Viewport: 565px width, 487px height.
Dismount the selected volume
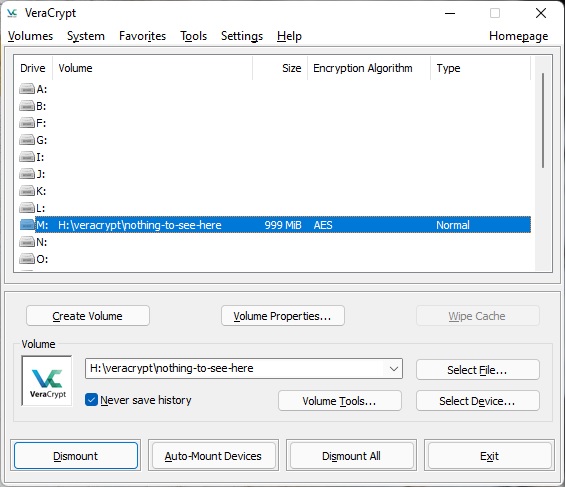point(76,456)
